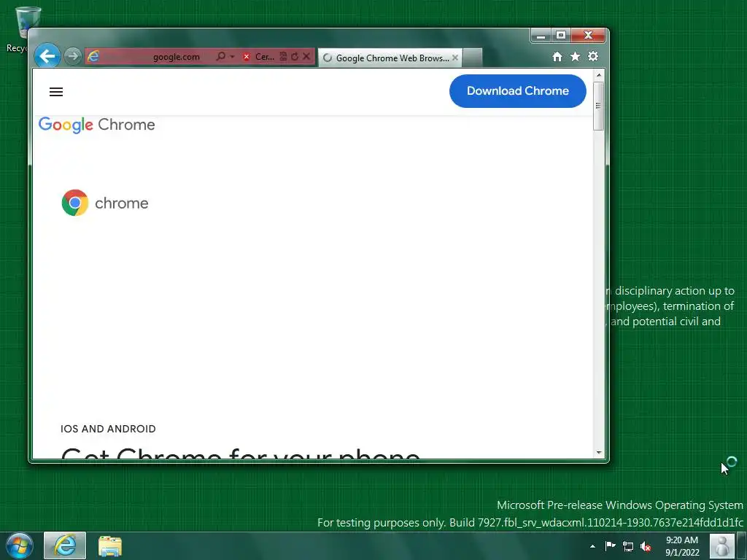The width and height of the screenshot is (747, 560).
Task: Click the user avatar picture in the taskbar
Action: coord(721,545)
